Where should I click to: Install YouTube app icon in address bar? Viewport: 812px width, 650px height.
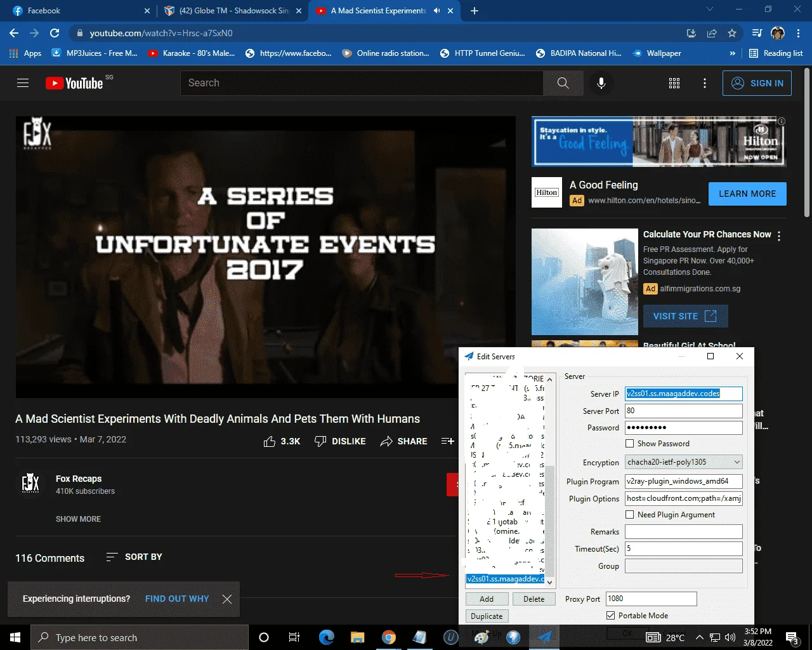[x=691, y=33]
